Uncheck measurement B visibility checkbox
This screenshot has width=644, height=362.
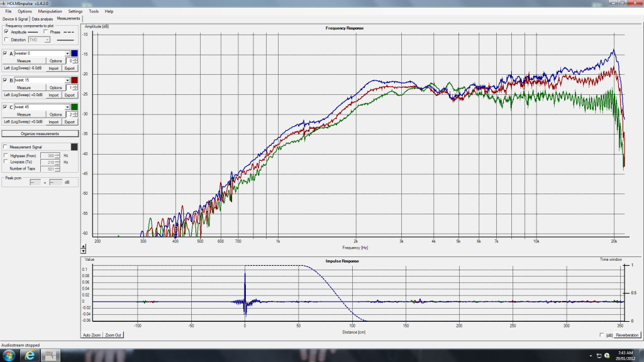(5, 80)
